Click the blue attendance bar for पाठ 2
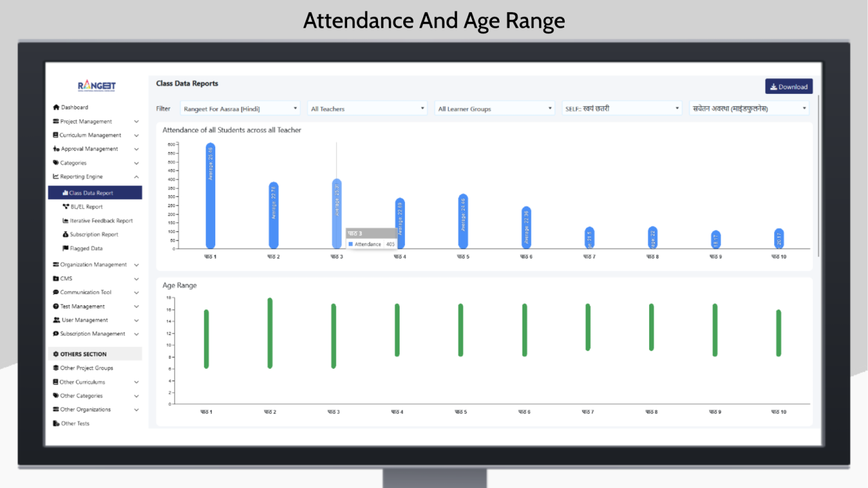 (274, 215)
